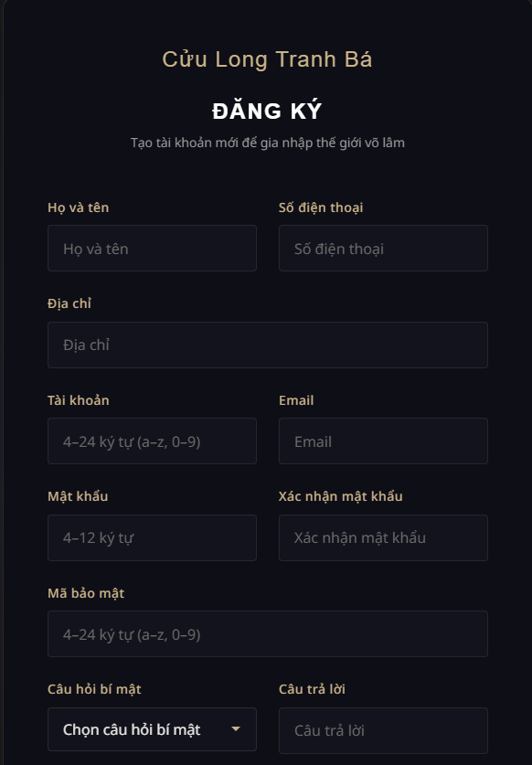532x765 pixels.
Task: Click the 'Số điện thoại' field label text
Action: (x=321, y=207)
